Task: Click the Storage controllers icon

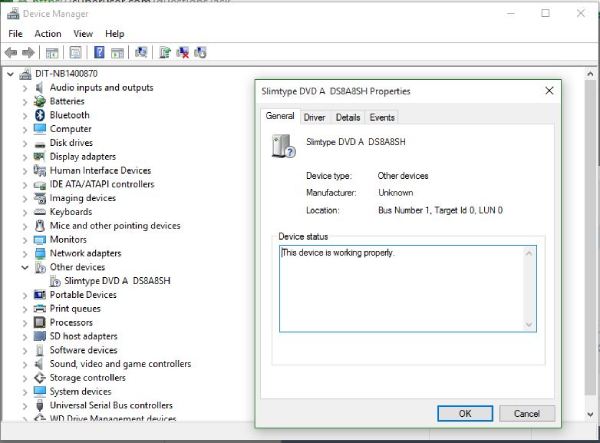Action: tap(39, 378)
